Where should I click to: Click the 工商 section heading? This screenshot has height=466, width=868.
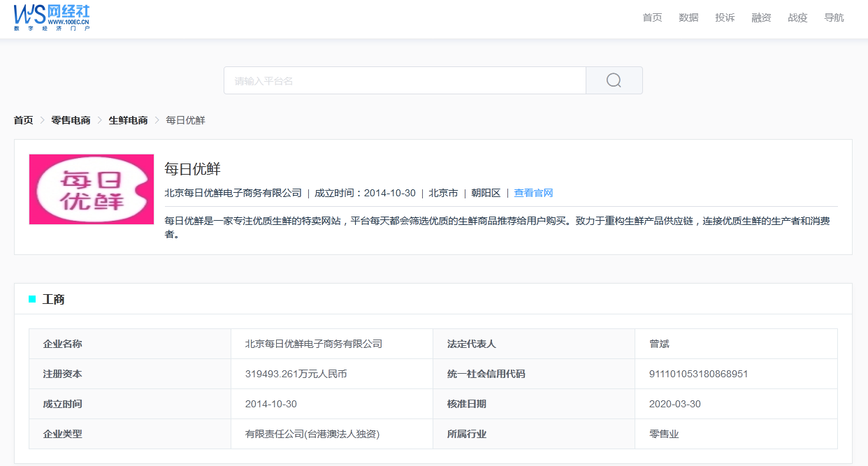coord(53,299)
